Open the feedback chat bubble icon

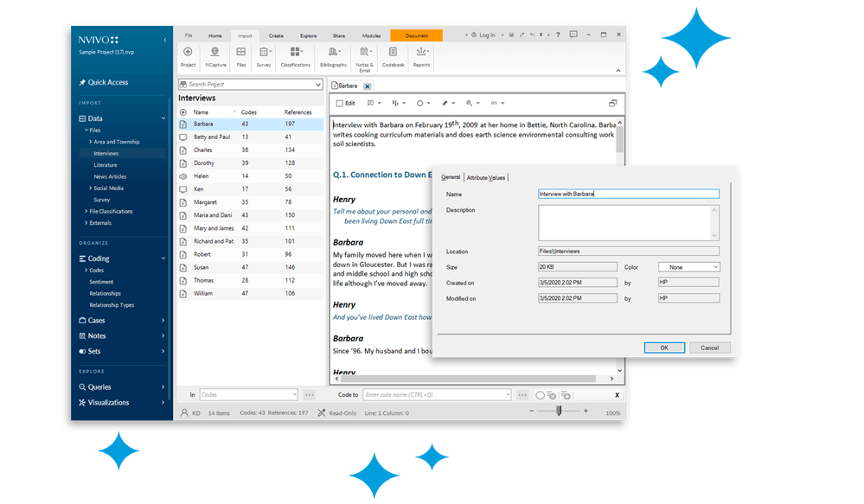pos(573,35)
